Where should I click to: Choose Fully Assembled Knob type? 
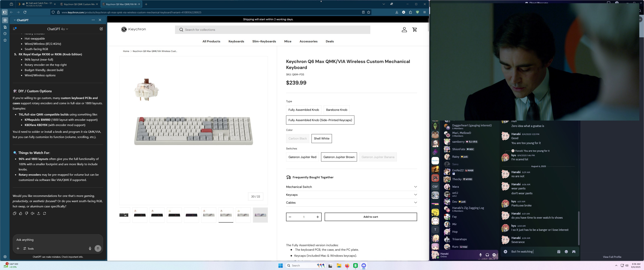click(303, 110)
